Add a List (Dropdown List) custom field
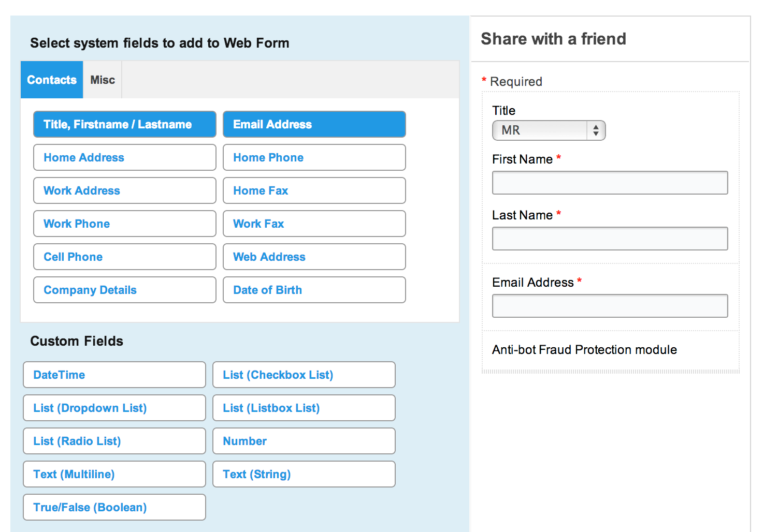 [x=114, y=408]
